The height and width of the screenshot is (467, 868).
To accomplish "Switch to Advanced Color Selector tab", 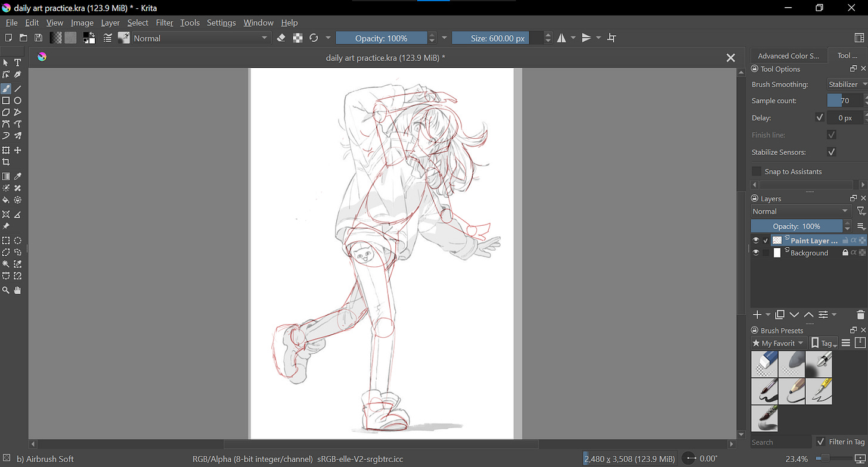I will point(789,55).
